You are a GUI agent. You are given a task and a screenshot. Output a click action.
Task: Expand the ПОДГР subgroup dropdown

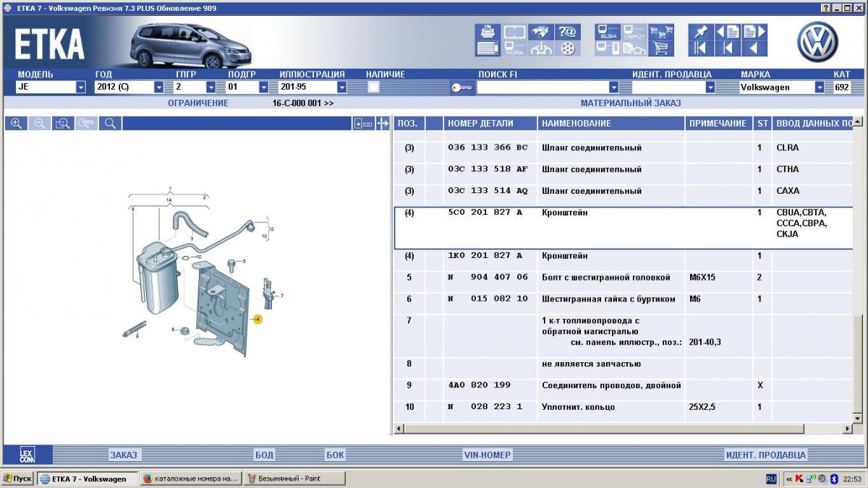tap(264, 87)
